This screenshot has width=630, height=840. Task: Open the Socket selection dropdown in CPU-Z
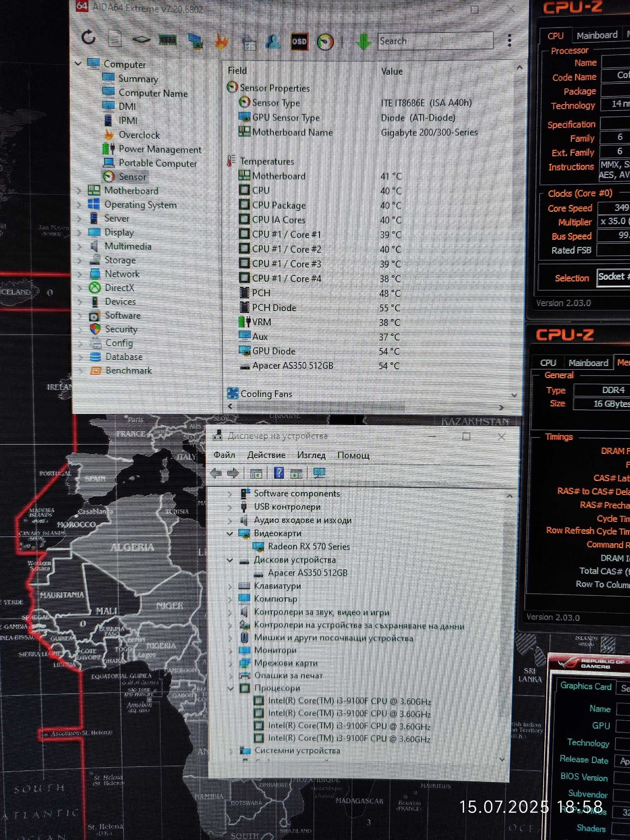coord(613,277)
